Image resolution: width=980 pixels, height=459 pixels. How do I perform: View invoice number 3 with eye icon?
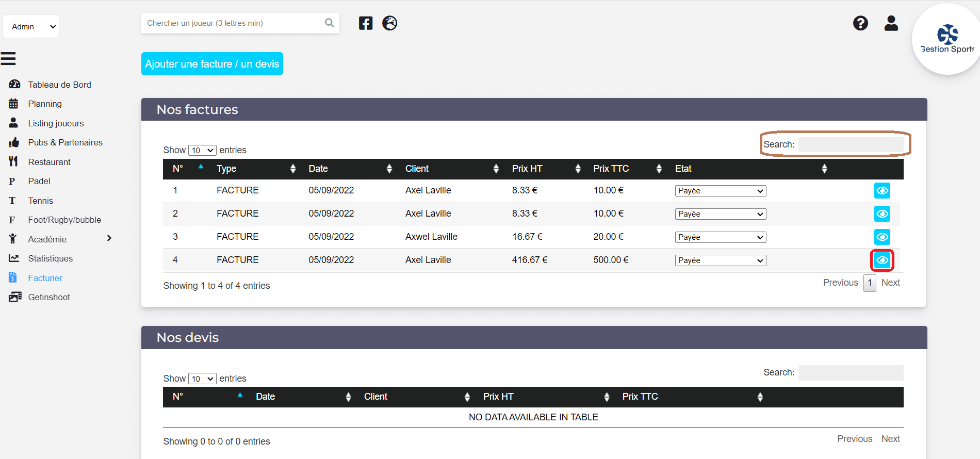[x=882, y=237]
